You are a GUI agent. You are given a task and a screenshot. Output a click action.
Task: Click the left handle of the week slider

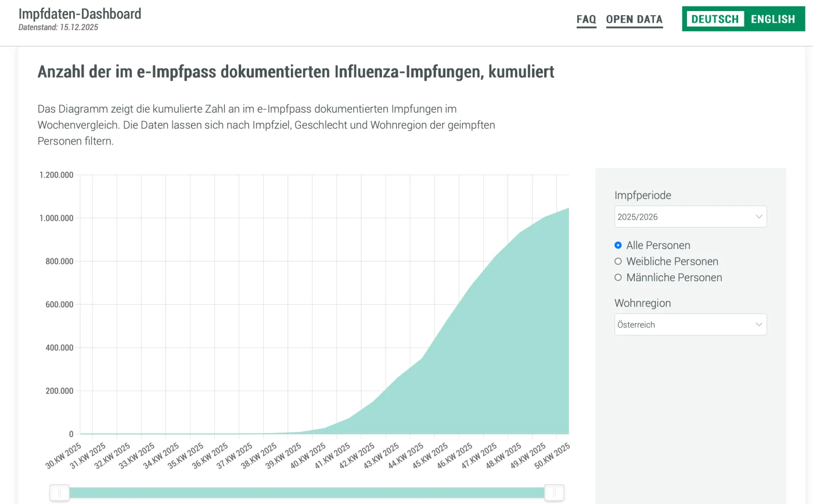pos(59,492)
